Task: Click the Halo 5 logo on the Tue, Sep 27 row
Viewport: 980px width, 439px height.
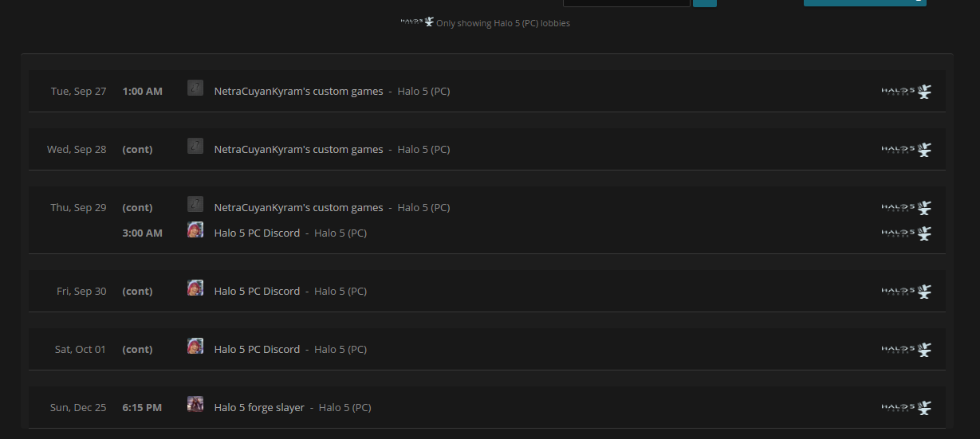Action: [x=907, y=92]
